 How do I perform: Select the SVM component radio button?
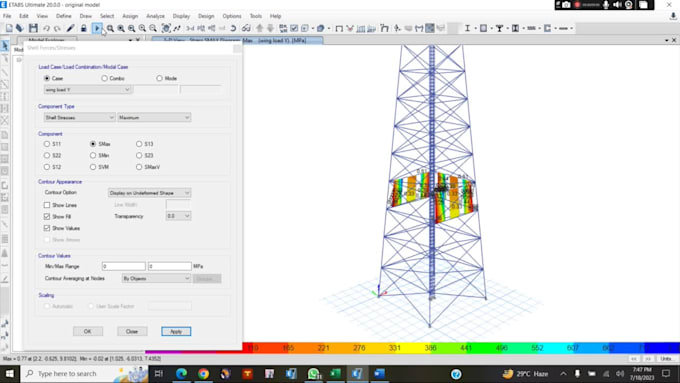click(93, 167)
